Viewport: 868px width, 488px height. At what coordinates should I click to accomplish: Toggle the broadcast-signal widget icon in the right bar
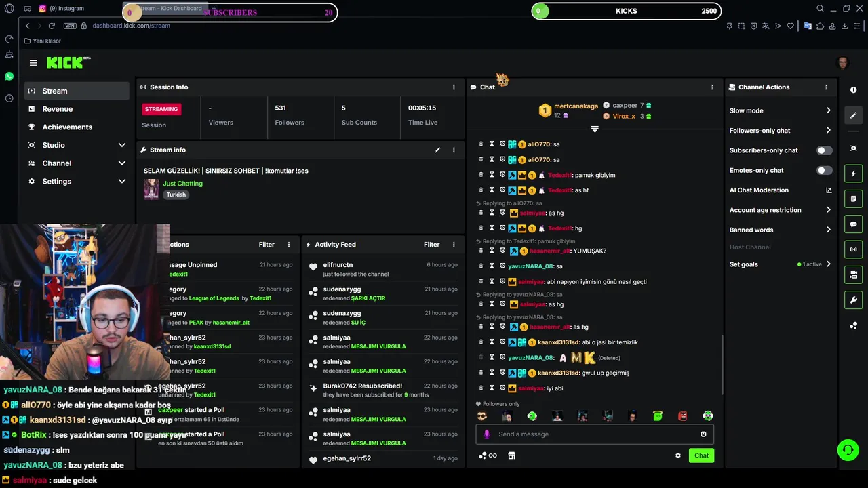click(x=853, y=249)
